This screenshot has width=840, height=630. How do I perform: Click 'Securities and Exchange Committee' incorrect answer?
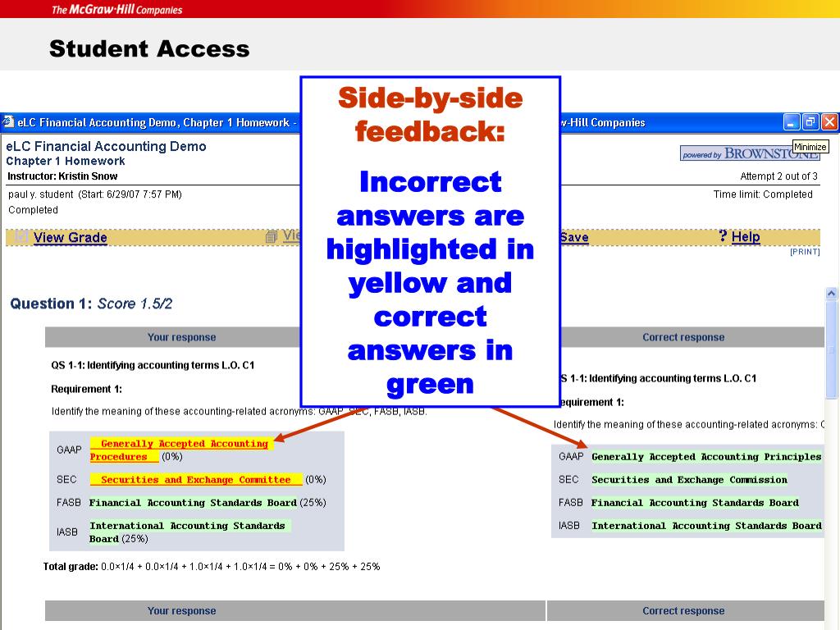click(196, 479)
